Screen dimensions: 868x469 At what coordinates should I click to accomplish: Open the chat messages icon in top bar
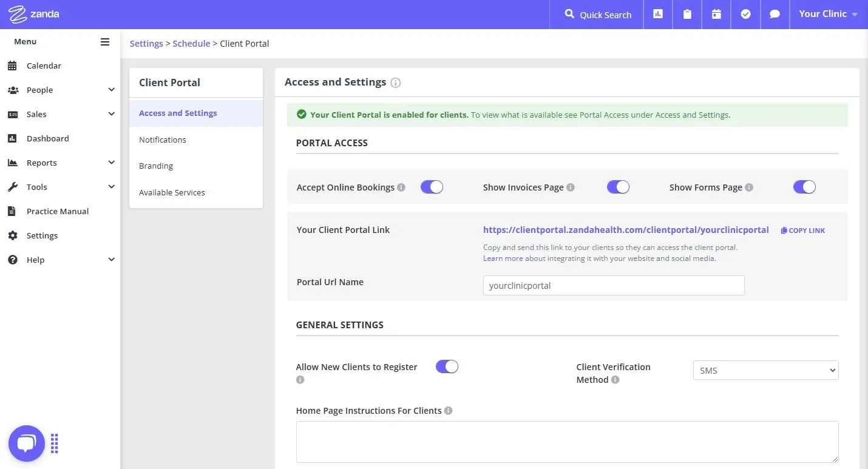click(x=775, y=14)
